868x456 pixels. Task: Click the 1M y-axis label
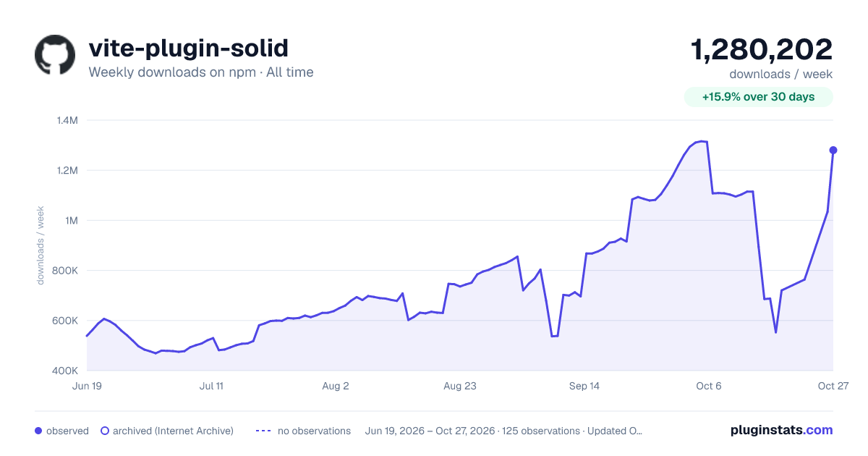[70, 220]
